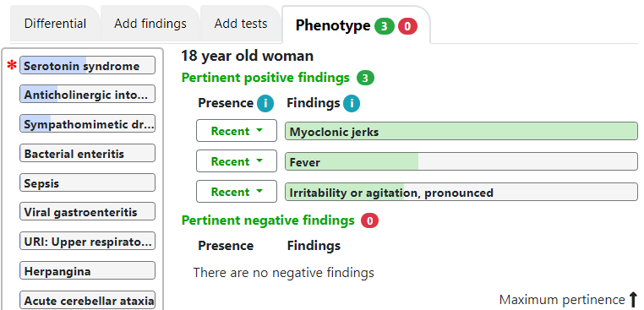Click the red asterisk beside Serotonin syndrome
The image size is (644, 310).
click(13, 66)
